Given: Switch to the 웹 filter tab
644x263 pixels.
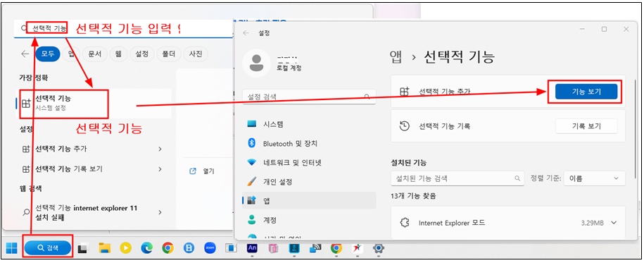Looking at the screenshot, I should [x=118, y=54].
